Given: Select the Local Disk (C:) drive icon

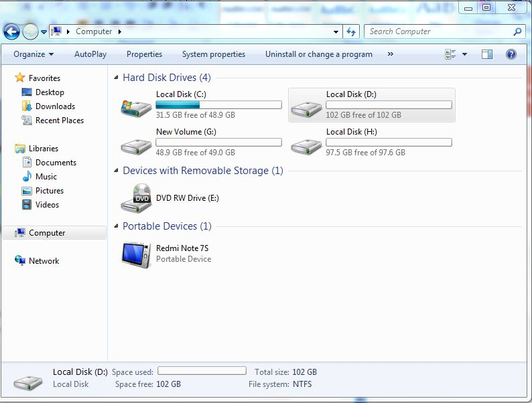Looking at the screenshot, I should click(x=136, y=106).
